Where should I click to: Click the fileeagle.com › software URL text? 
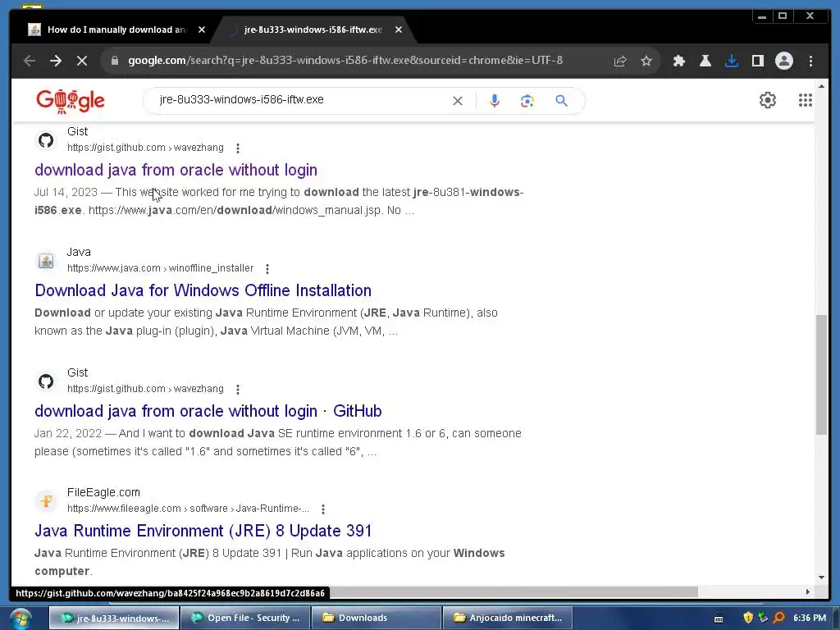[x=188, y=509]
